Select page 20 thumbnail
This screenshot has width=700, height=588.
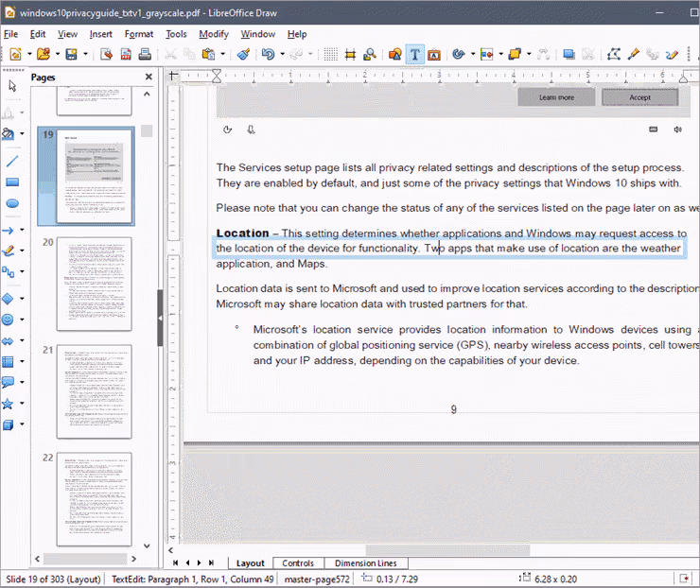pyautogui.click(x=95, y=285)
